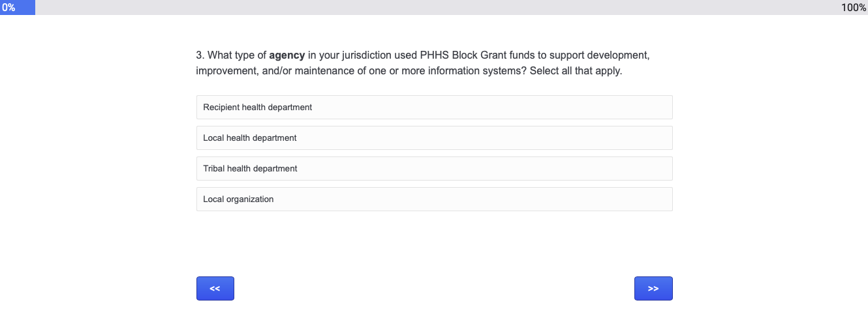Viewport: 868px width, 309px height.
Task: Click the "Tribal health department" label text
Action: [x=250, y=169]
